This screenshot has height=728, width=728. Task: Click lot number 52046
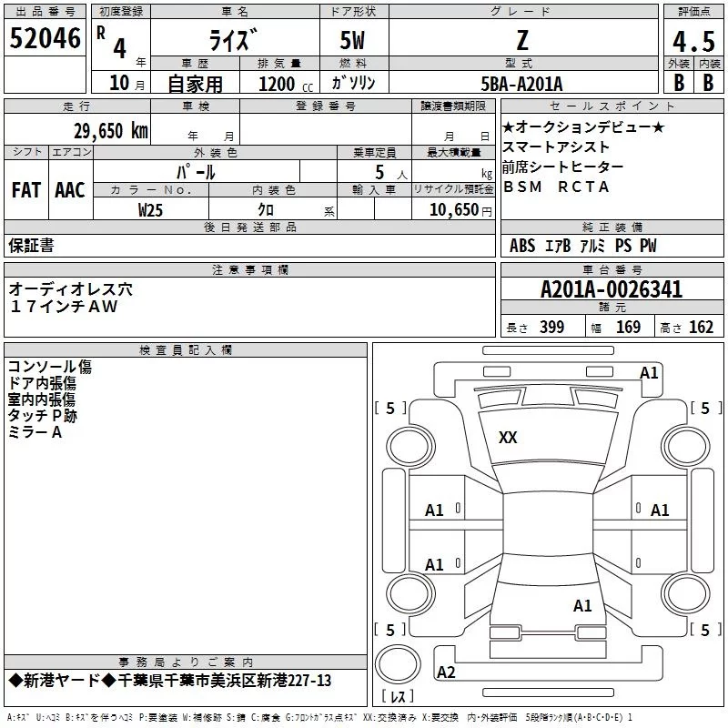pos(45,40)
